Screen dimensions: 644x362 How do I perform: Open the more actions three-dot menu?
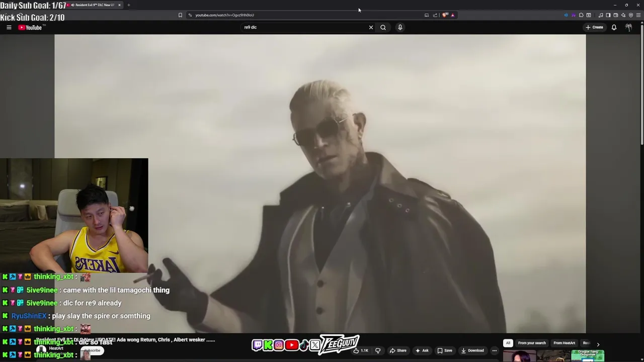pyautogui.click(x=495, y=350)
